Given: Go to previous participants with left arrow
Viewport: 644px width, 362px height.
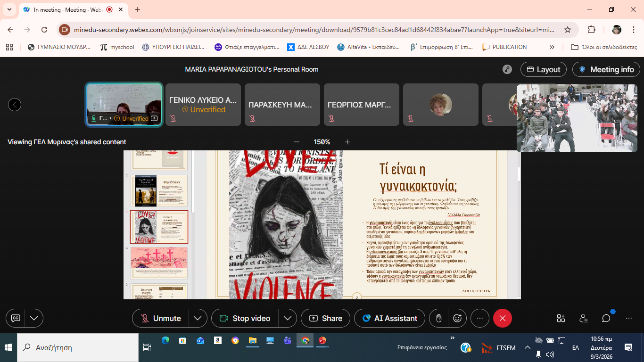Looking at the screenshot, I should click(15, 105).
